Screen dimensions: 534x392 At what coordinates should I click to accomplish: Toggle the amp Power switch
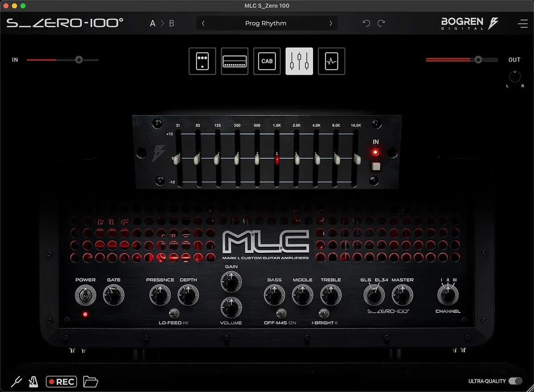pos(85,294)
